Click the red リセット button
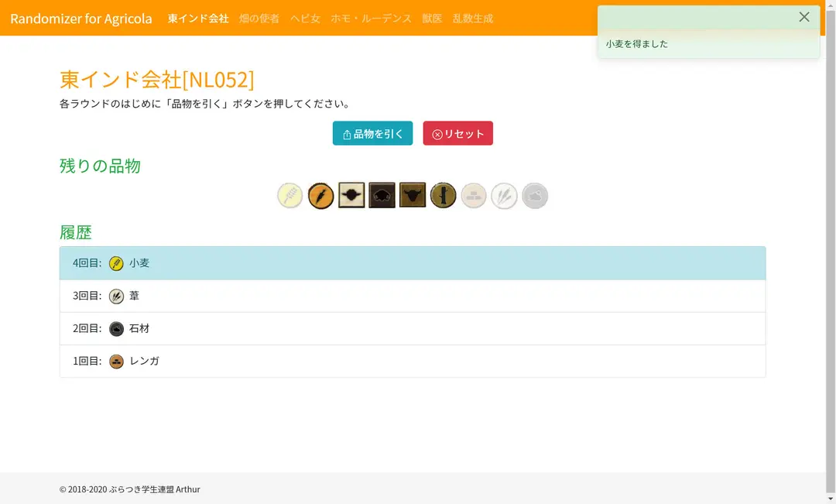The width and height of the screenshot is (836, 504). click(458, 133)
